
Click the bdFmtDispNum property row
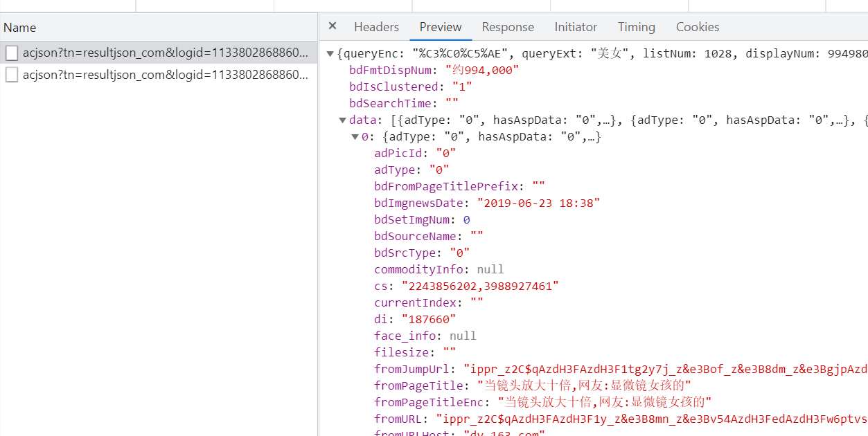pyautogui.click(x=434, y=70)
